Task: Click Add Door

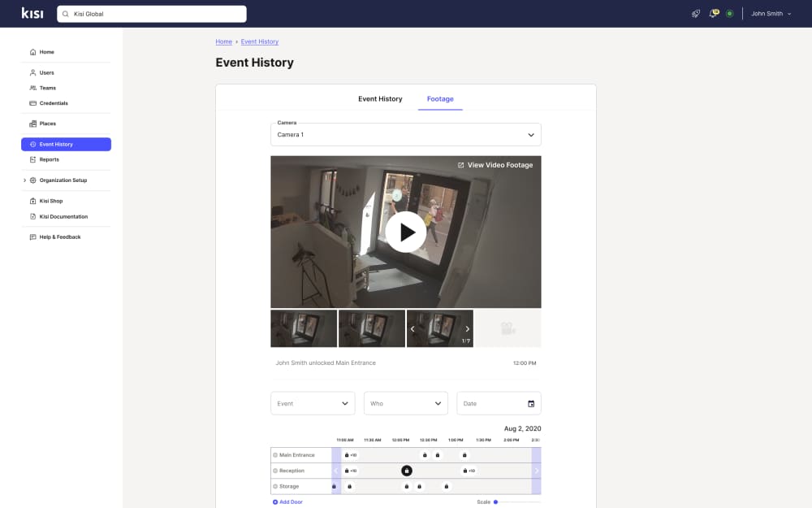Action: (291, 501)
